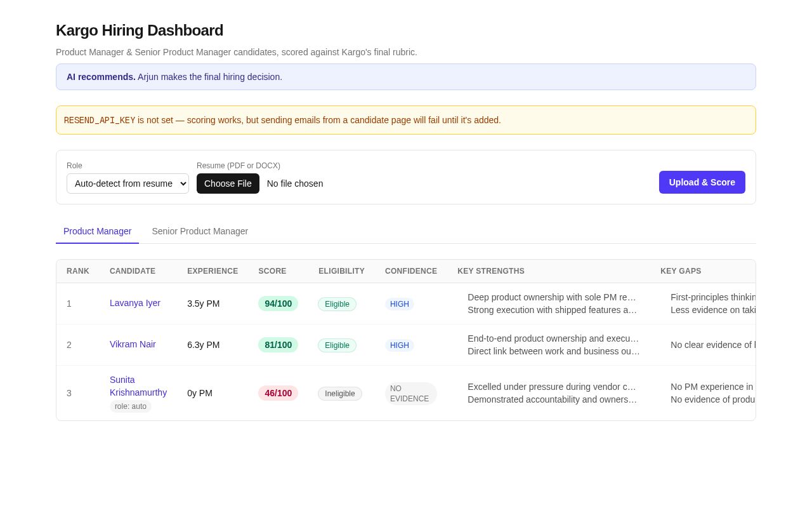Click the Confidence column header
Image resolution: width=812 pixels, height=508 pixels.
pos(411,271)
